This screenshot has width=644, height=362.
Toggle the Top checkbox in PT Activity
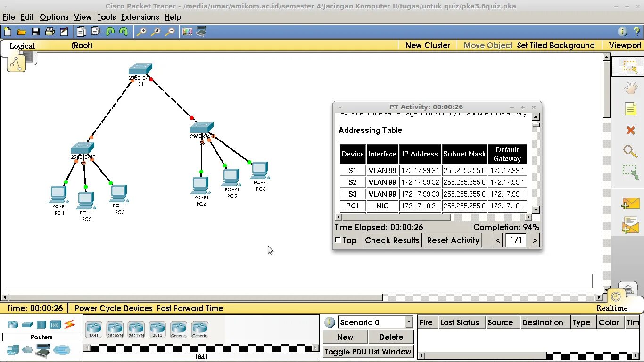(338, 240)
